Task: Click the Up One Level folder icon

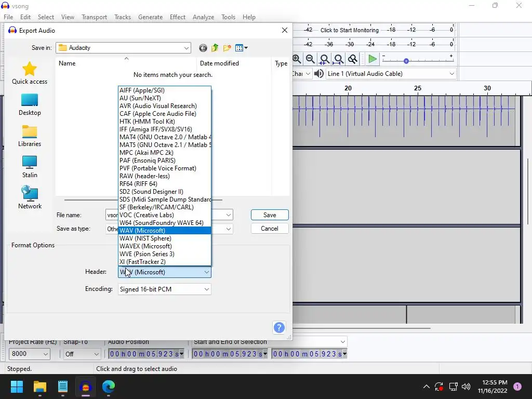Action: [215, 48]
